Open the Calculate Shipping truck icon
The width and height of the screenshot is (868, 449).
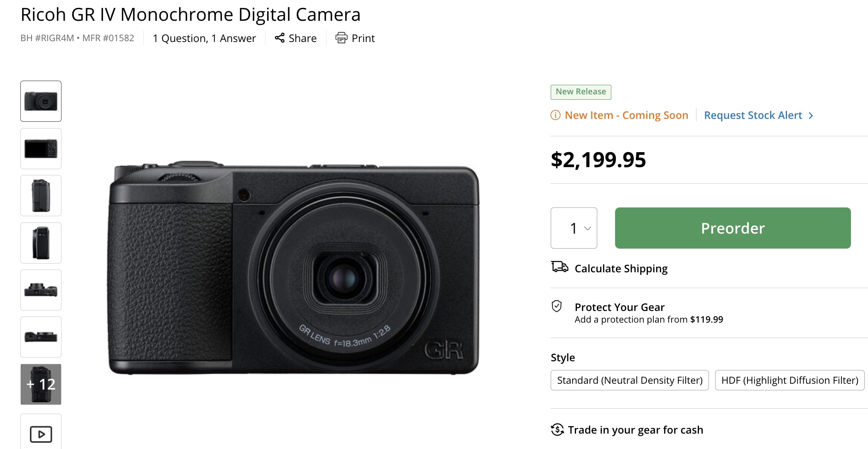[x=560, y=268]
